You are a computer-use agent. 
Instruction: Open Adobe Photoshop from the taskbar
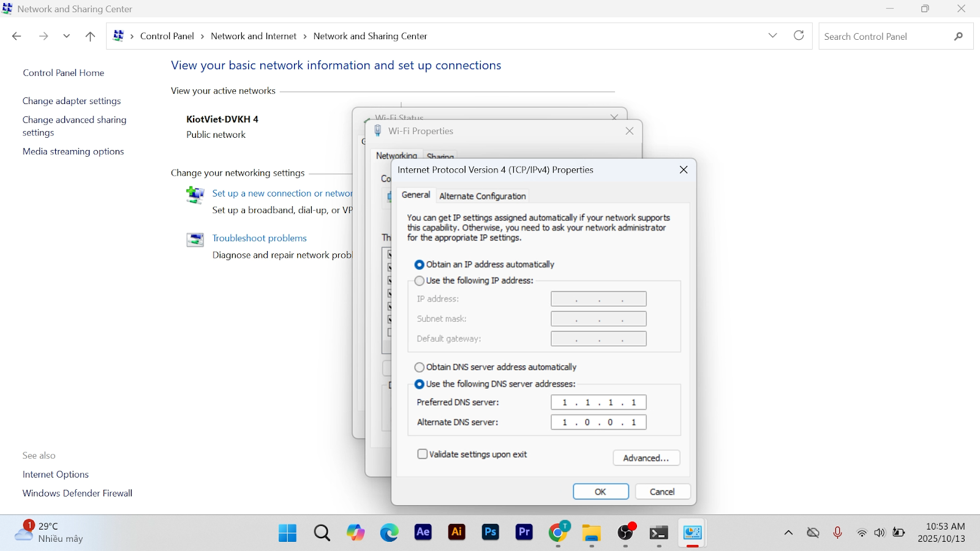click(x=490, y=532)
